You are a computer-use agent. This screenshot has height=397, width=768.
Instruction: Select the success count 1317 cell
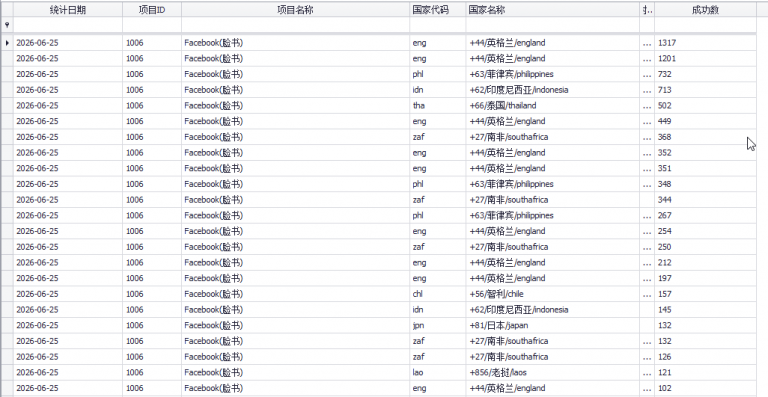coord(705,43)
